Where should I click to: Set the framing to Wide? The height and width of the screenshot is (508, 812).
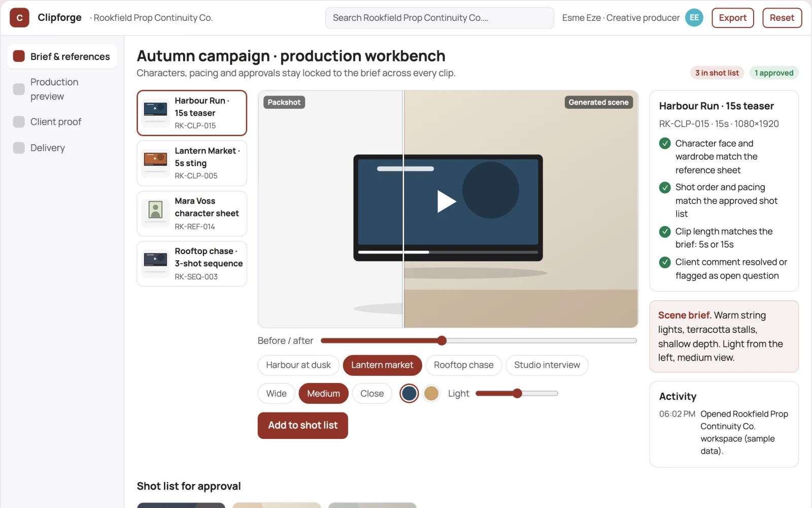click(276, 394)
